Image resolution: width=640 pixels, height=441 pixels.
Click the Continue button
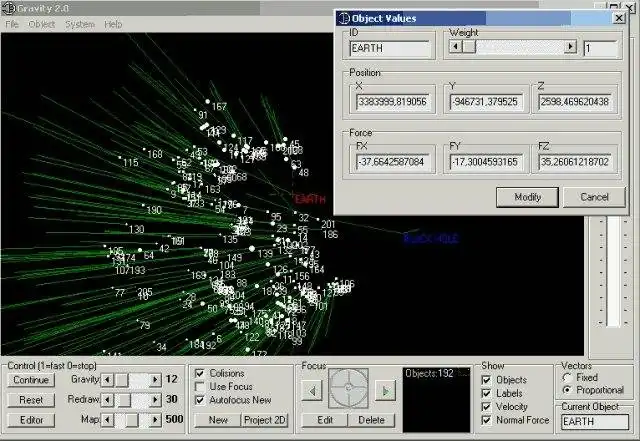click(31, 380)
